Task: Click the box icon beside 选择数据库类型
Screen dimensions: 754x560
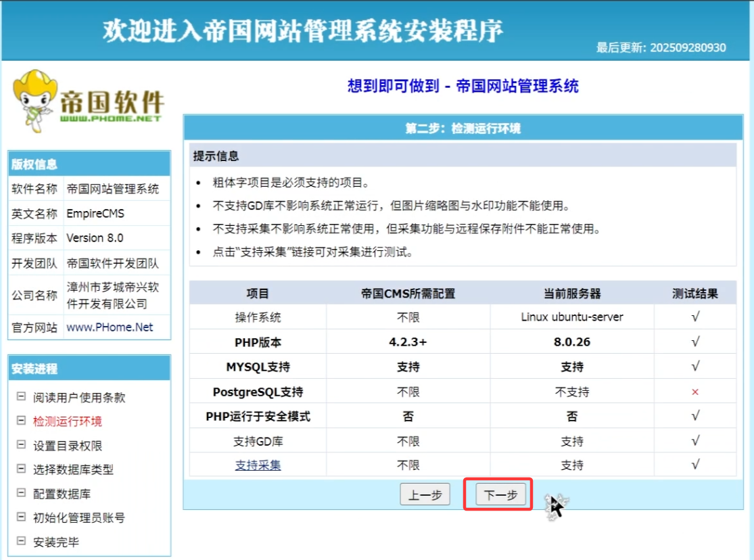Action: pos(21,469)
